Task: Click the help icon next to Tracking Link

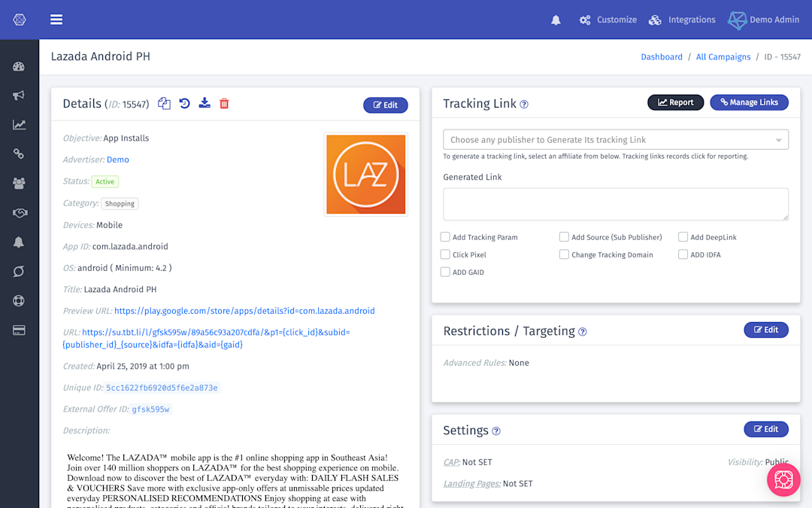Action: (x=524, y=104)
